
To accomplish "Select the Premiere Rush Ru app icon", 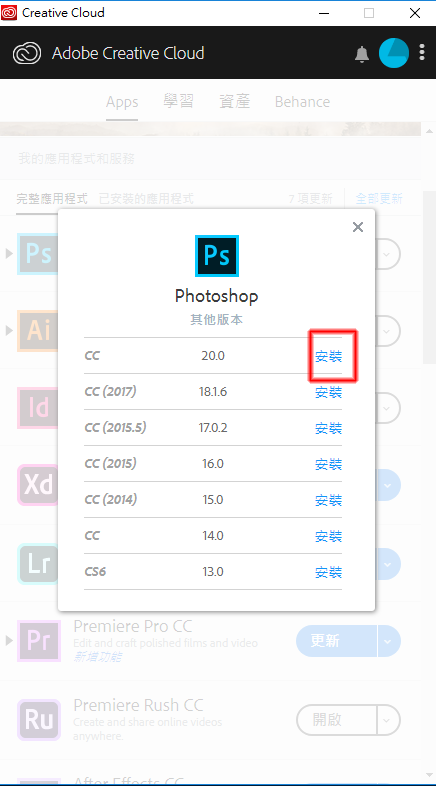I will click(39, 720).
